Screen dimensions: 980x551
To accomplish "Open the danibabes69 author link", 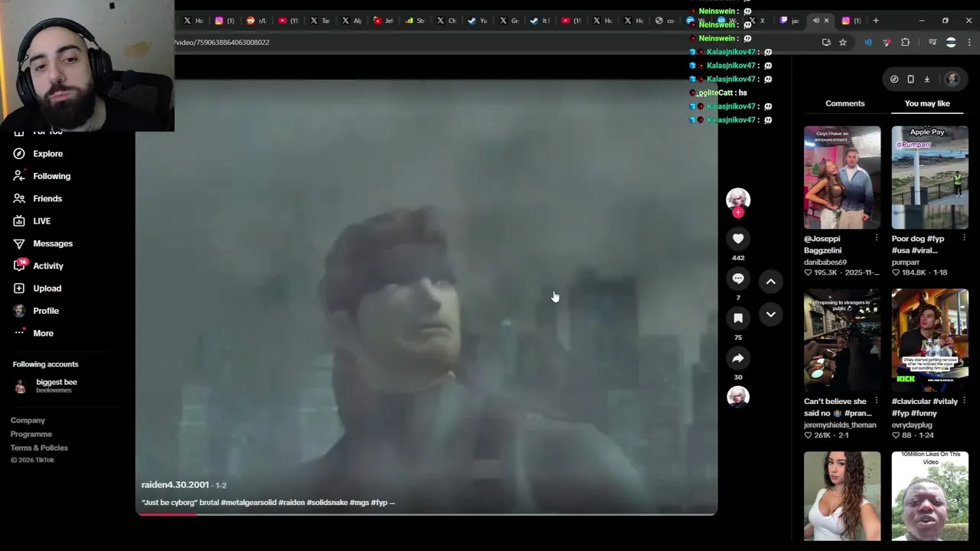I will pos(825,262).
